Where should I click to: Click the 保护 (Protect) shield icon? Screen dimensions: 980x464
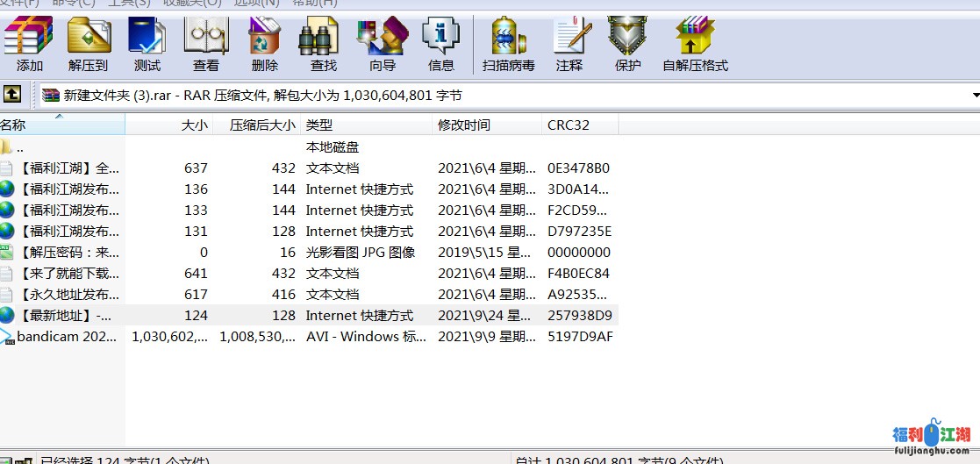pos(627,43)
